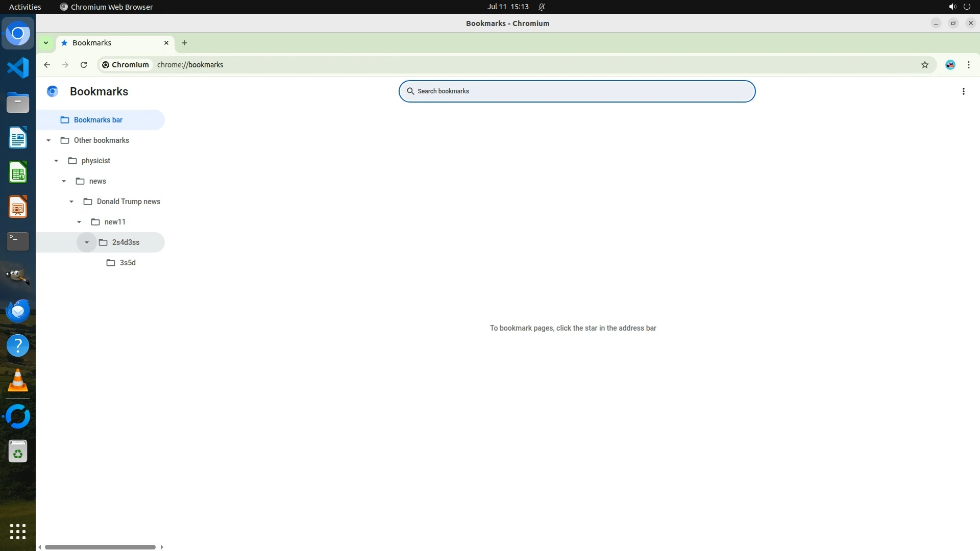
Task: Close the Bookmarks tab
Action: tap(166, 43)
